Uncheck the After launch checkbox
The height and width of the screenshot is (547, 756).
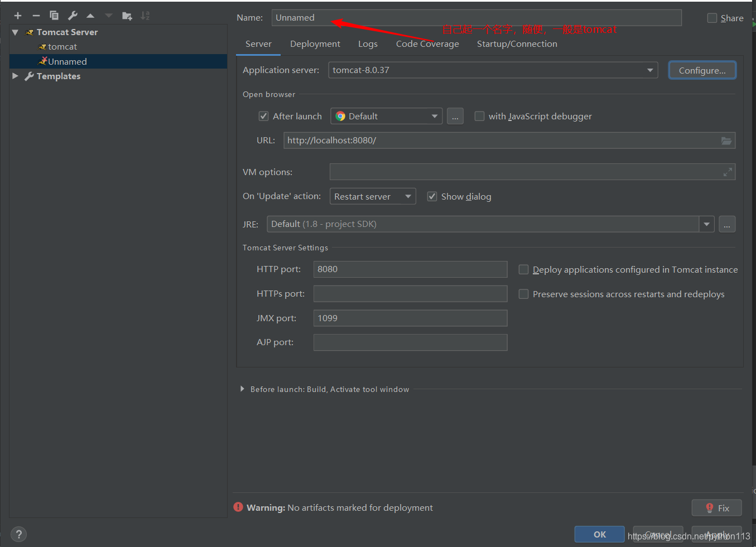coord(264,116)
